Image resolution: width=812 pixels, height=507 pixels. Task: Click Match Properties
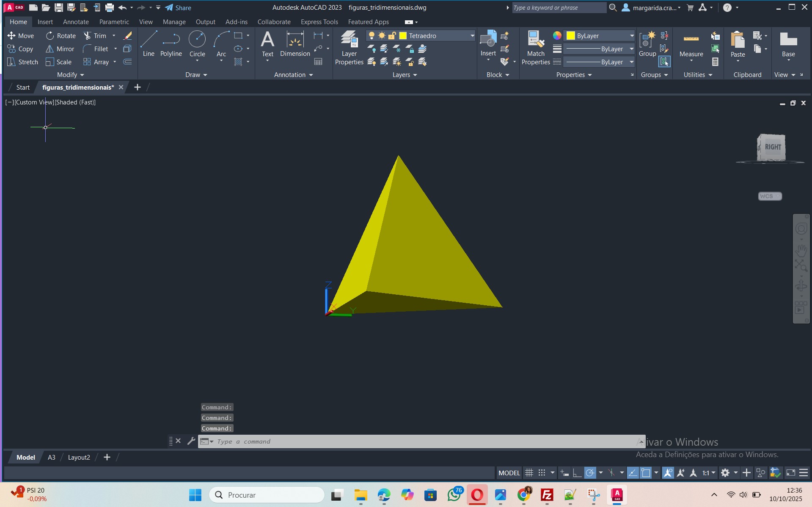pyautogui.click(x=536, y=48)
